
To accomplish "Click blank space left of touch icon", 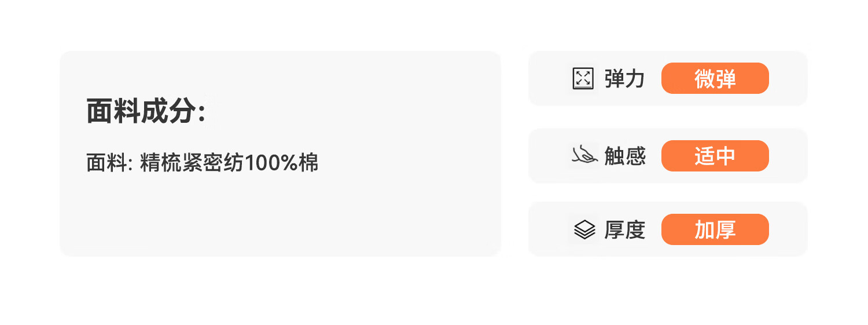I will 550,156.
